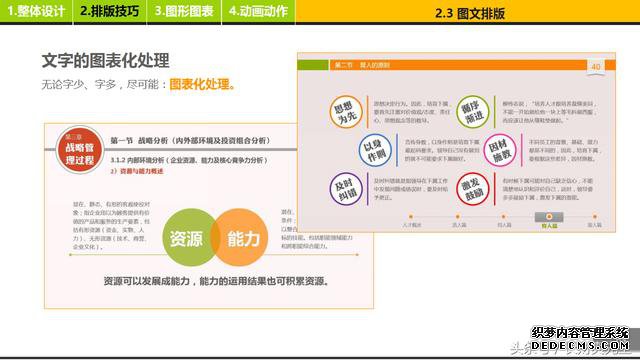Click the page number 40 badge
This screenshot has width=640, height=360.
(x=596, y=67)
